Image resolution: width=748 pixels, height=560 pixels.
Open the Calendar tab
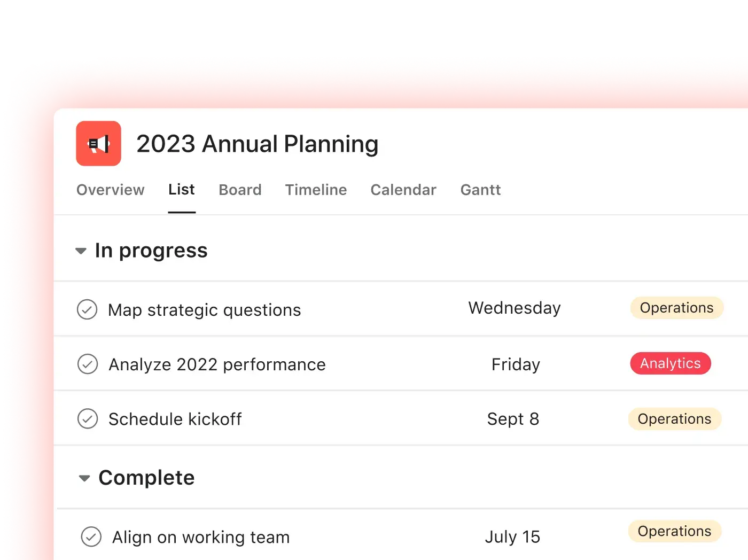tap(403, 190)
